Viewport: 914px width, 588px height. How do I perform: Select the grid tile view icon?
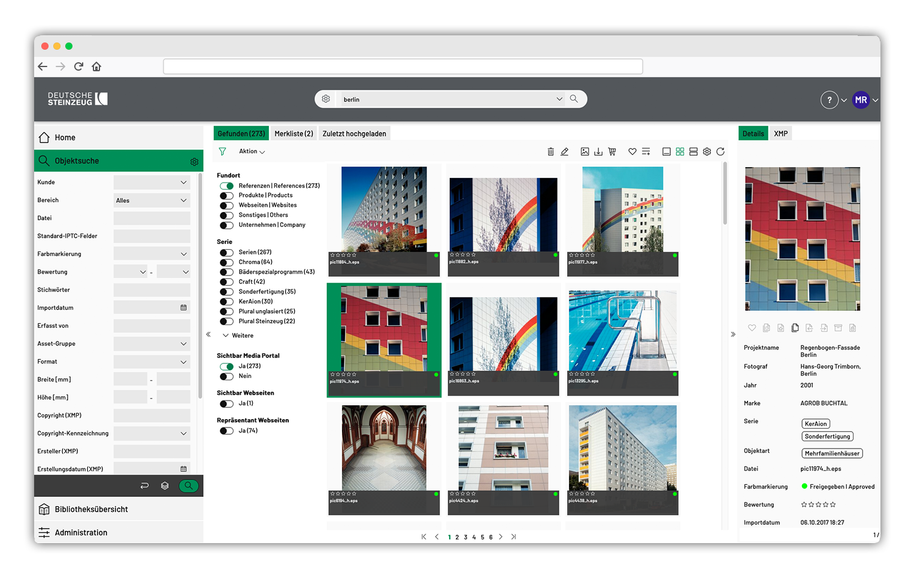pyautogui.click(x=680, y=151)
